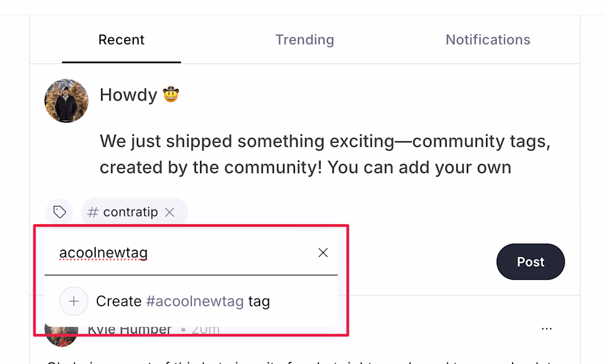The image size is (605, 364).
Task: Select the # contratip tag chip
Action: click(x=123, y=212)
